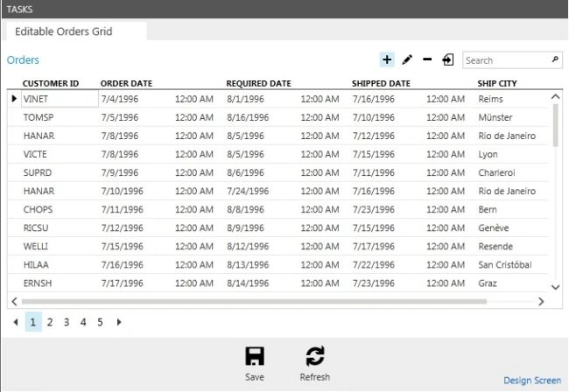Click the search magnifier icon
The width and height of the screenshot is (569, 392).
(555, 59)
